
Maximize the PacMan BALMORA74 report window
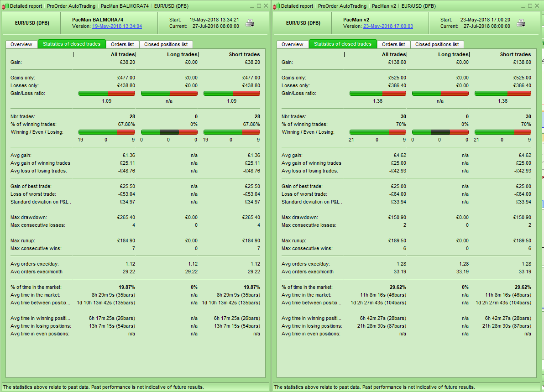(x=259, y=6)
